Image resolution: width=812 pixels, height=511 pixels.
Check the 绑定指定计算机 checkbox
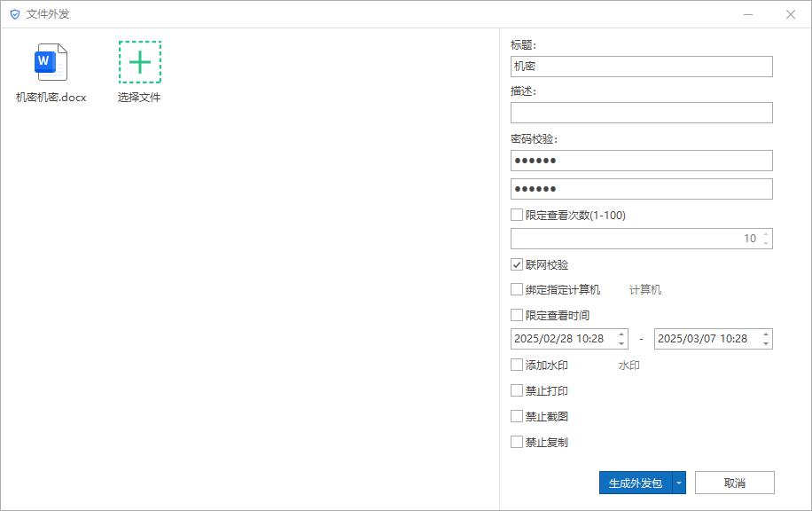517,288
